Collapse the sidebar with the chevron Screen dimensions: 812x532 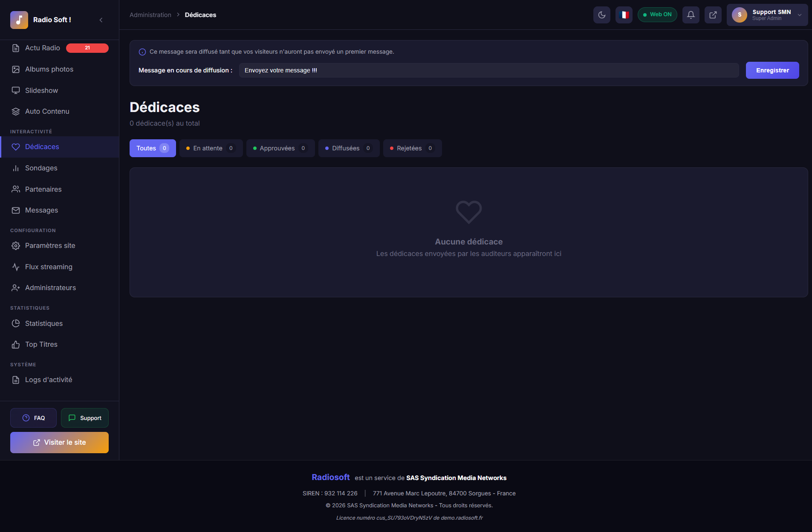pos(101,20)
